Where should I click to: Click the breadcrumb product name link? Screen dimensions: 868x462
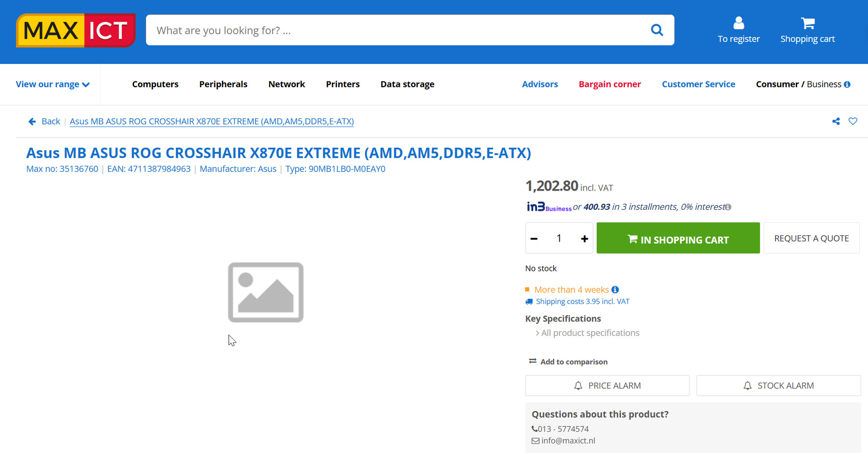point(211,121)
